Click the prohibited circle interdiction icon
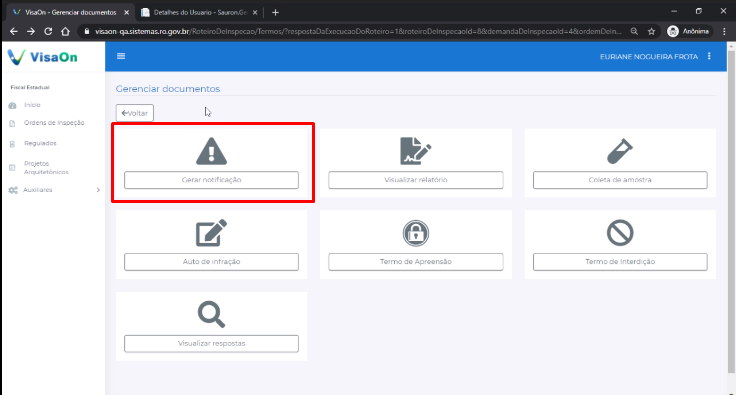 (x=620, y=233)
